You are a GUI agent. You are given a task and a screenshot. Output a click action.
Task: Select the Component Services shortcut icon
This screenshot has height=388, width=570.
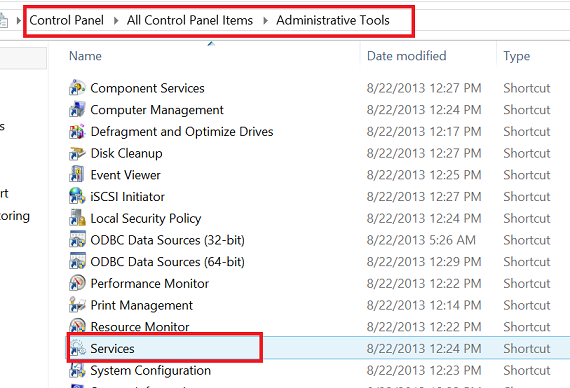pos(77,88)
